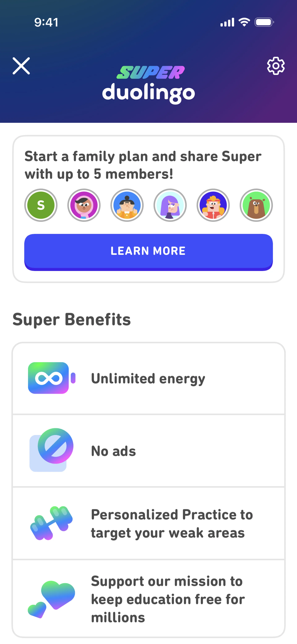
Task: Tap the family plan heading text
Action: coord(143,165)
